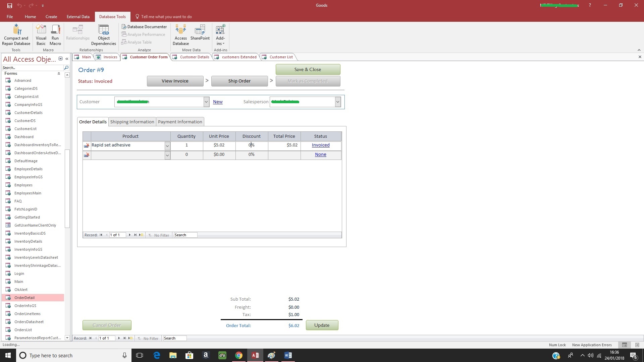The image size is (644, 362).
Task: Open Chrome from the taskbar
Action: 239,355
